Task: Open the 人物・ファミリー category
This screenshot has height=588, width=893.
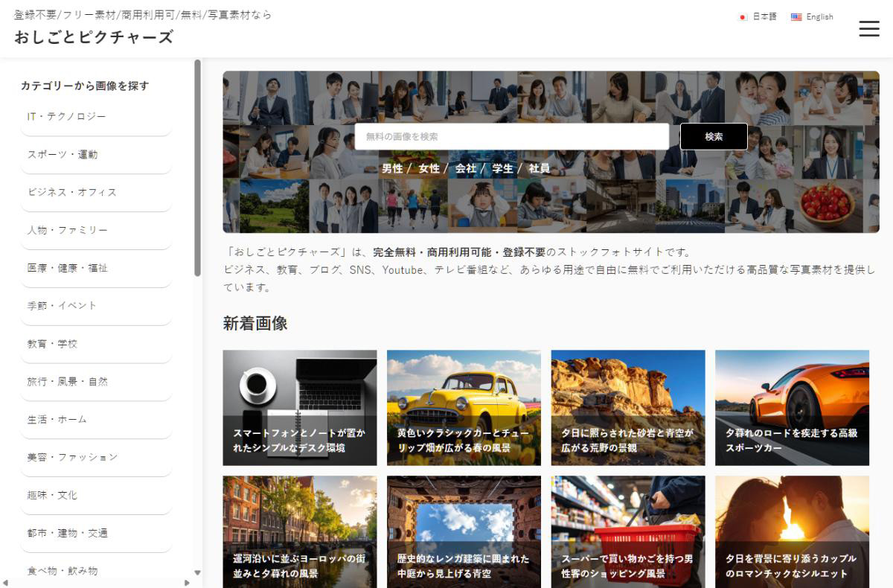Action: pyautogui.click(x=96, y=231)
